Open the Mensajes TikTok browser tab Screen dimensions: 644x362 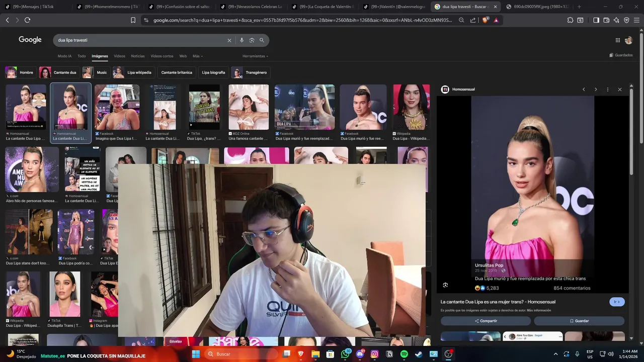click(35, 7)
